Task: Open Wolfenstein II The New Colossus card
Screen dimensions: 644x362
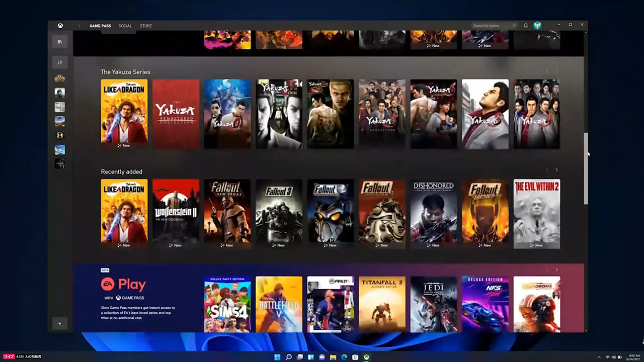Action: point(176,214)
